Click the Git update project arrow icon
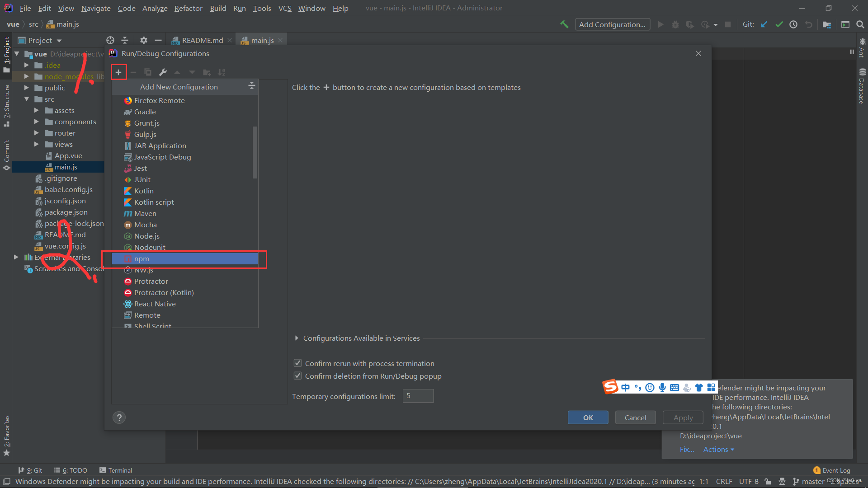 pyautogui.click(x=764, y=24)
